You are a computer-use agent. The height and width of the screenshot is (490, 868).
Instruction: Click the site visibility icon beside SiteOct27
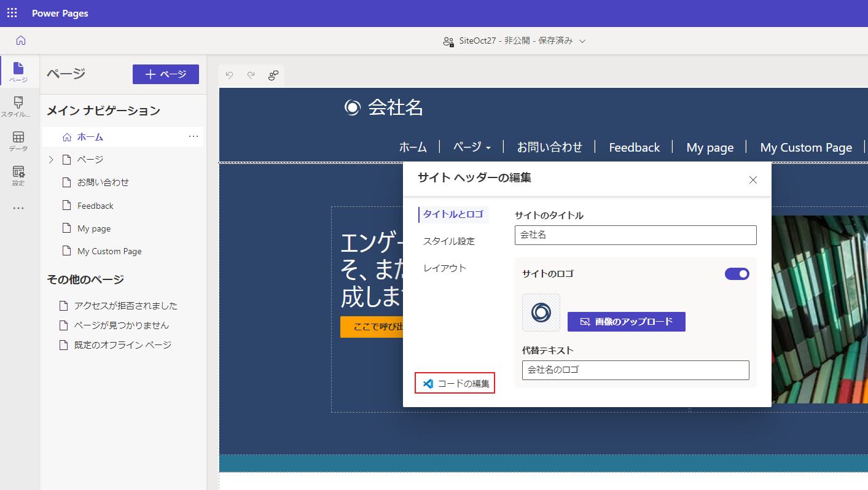[448, 41]
